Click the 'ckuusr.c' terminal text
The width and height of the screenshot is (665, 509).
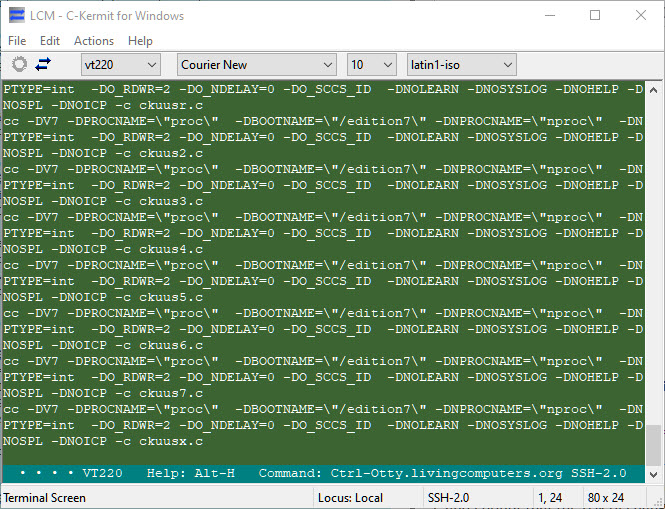171,105
